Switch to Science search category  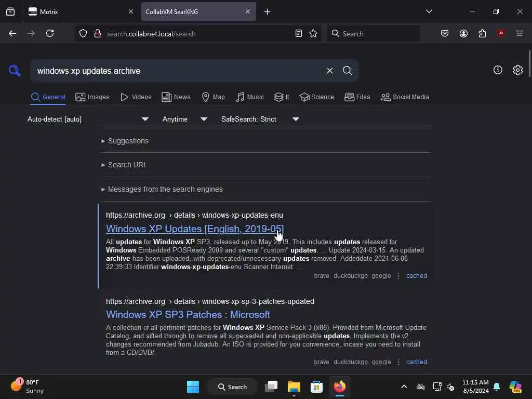point(316,97)
